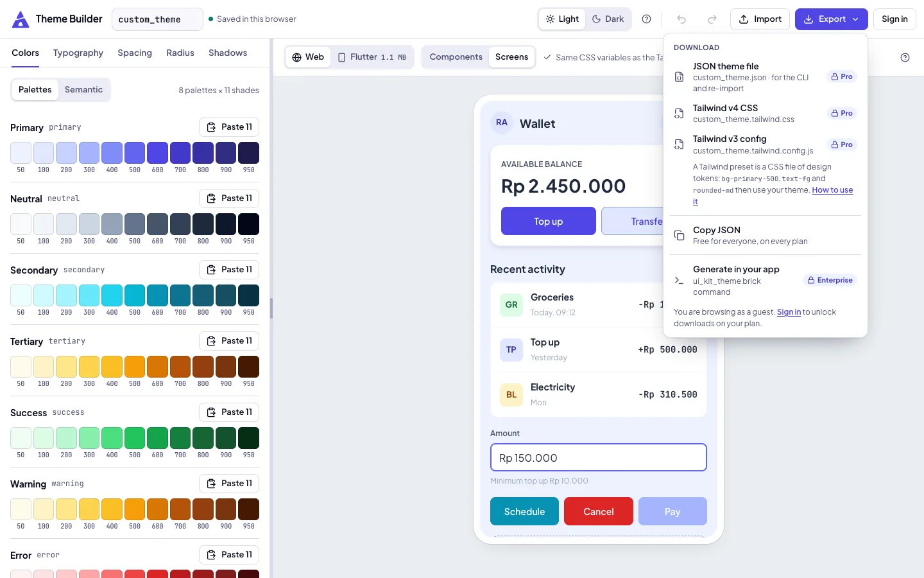Click the red Cancel button
The height and width of the screenshot is (578, 924).
point(599,511)
